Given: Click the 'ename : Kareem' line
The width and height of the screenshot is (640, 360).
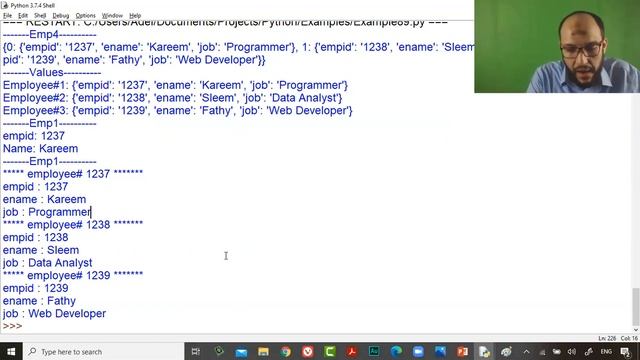Looking at the screenshot, I should tap(44, 200).
